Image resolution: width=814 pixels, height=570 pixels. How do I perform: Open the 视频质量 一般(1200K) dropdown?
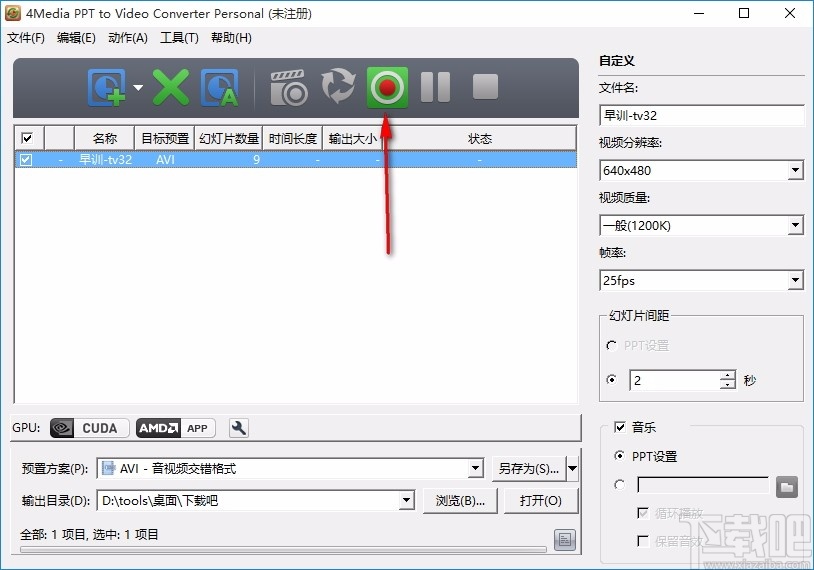[x=795, y=225]
